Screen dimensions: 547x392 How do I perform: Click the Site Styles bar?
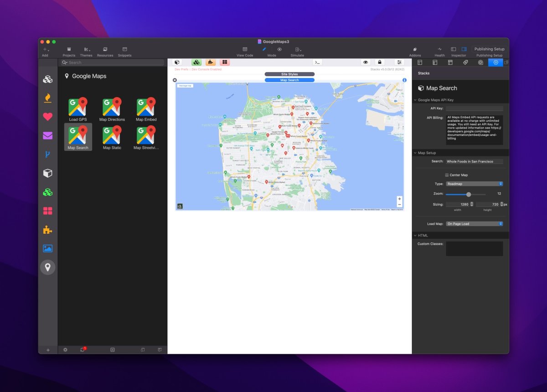pos(289,74)
